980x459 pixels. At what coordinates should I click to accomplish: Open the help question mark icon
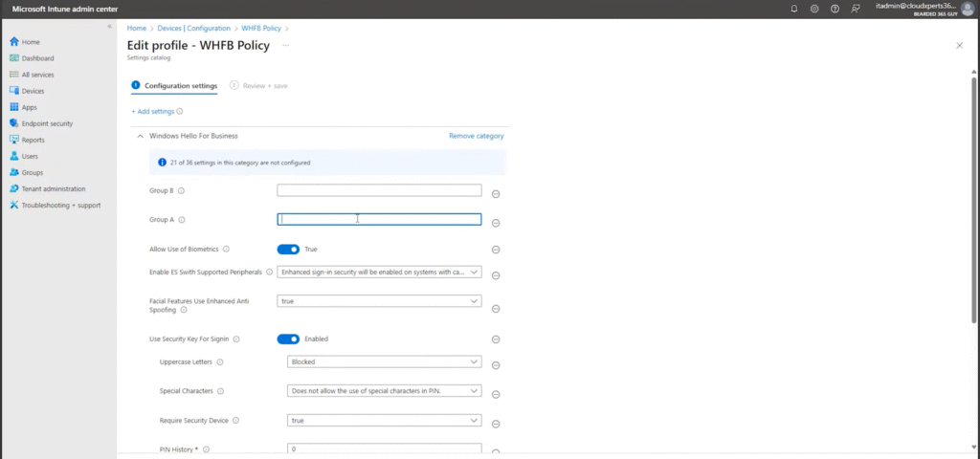coord(835,9)
